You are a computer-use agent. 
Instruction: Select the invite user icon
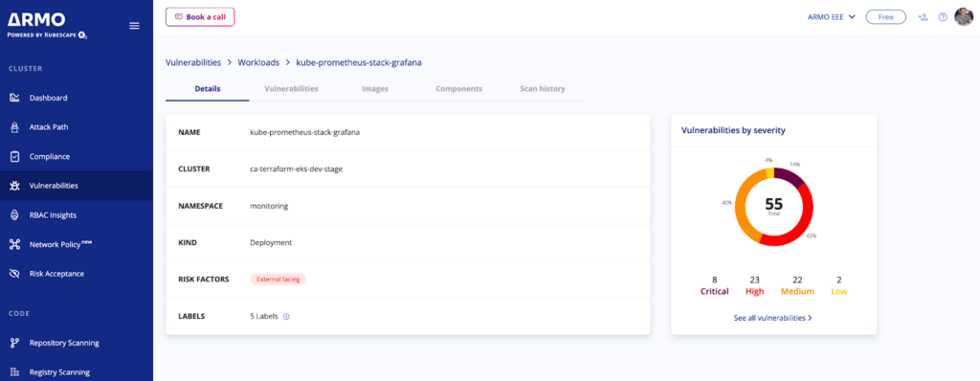tap(923, 17)
